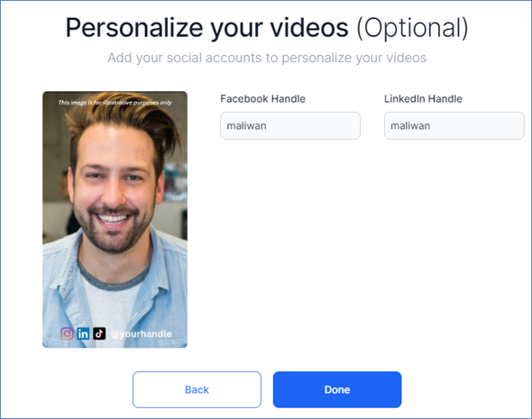The height and width of the screenshot is (419, 532).
Task: Click the 'maliwan' text in the LinkedIn field
Action: 410,126
